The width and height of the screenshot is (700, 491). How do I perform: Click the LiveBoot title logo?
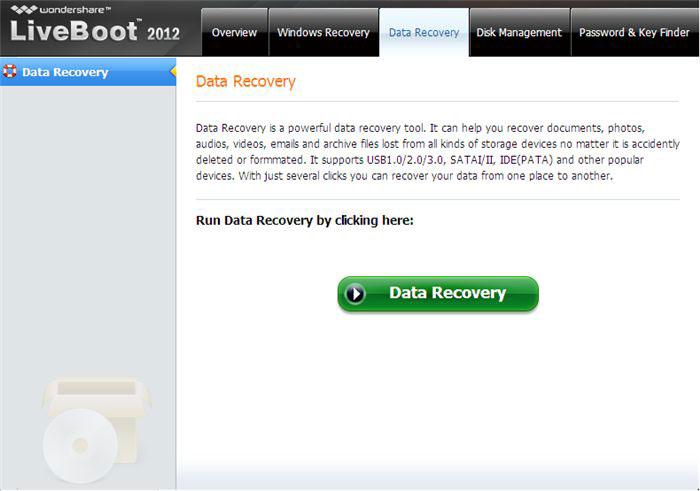[74, 30]
